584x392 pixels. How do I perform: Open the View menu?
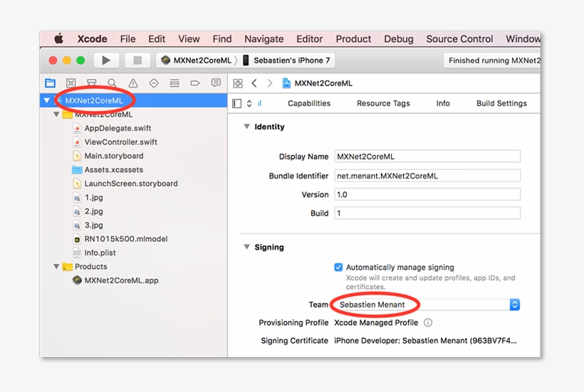[189, 39]
